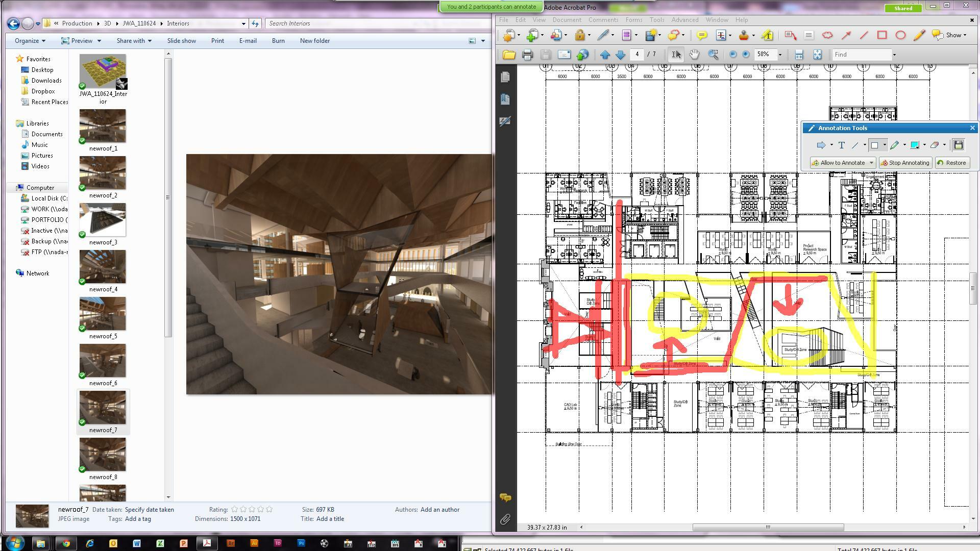980x551 pixels.
Task: Click the Fit Page full-screen icon
Action: (x=817, y=55)
